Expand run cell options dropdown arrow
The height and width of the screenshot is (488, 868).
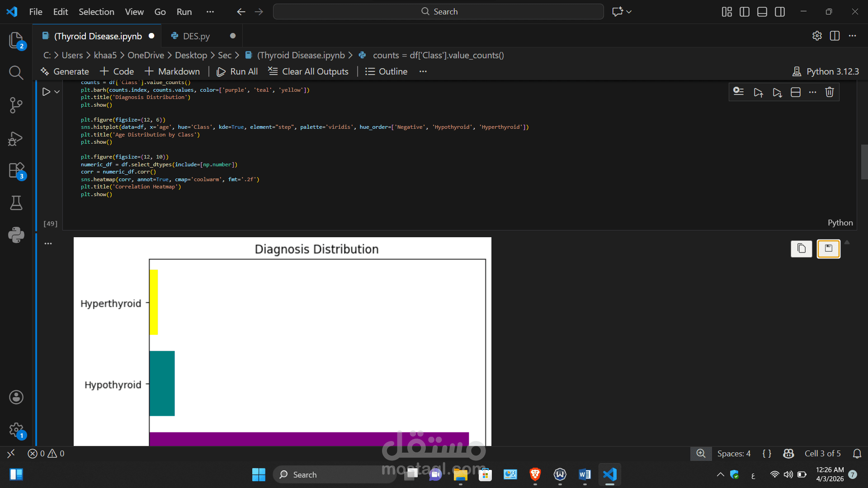[57, 92]
